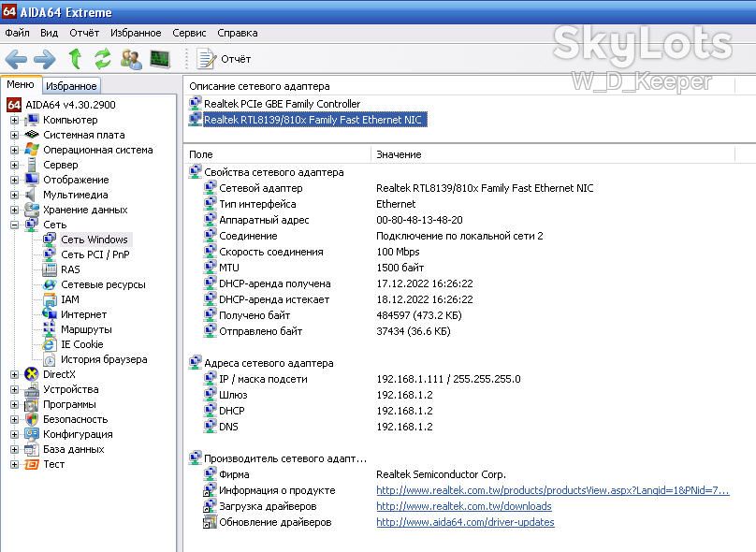
Task: Open the users management toolbar icon
Action: coord(131,59)
